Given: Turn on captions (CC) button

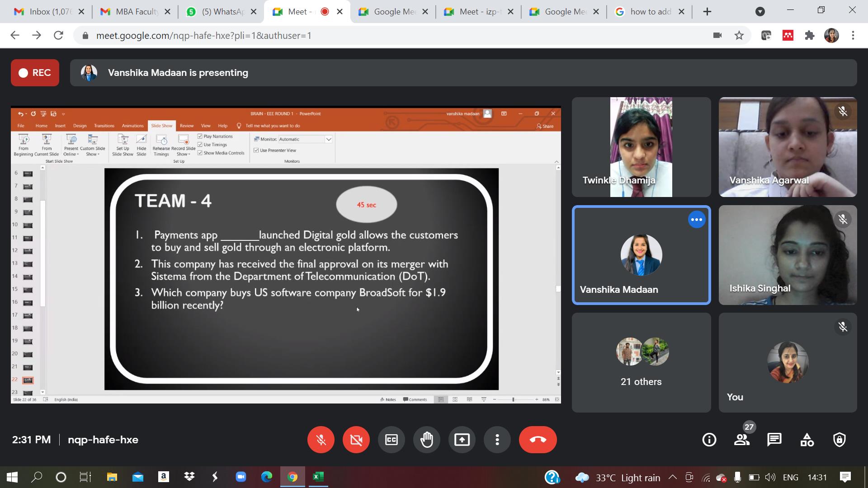Looking at the screenshot, I should pyautogui.click(x=392, y=440).
